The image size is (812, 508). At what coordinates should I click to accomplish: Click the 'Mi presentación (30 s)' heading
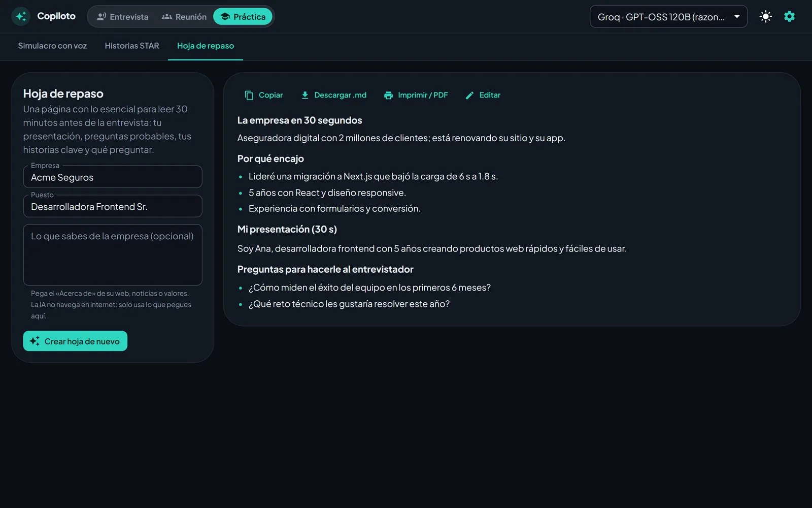(287, 229)
